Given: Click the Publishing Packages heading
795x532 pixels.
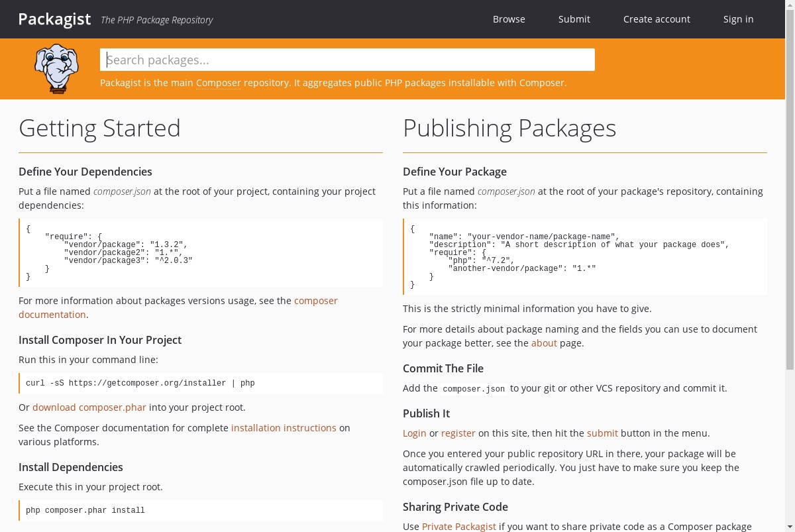Looking at the screenshot, I should (509, 128).
